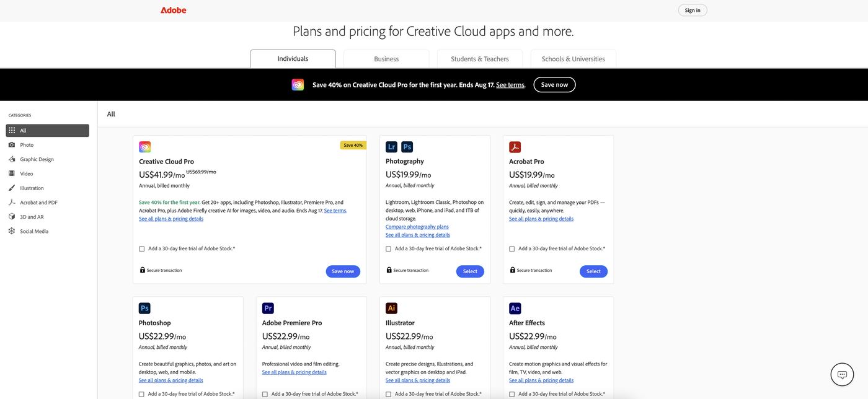Check Adobe Stock trial on After Effects card
Image resolution: width=868 pixels, height=399 pixels.
click(x=511, y=394)
